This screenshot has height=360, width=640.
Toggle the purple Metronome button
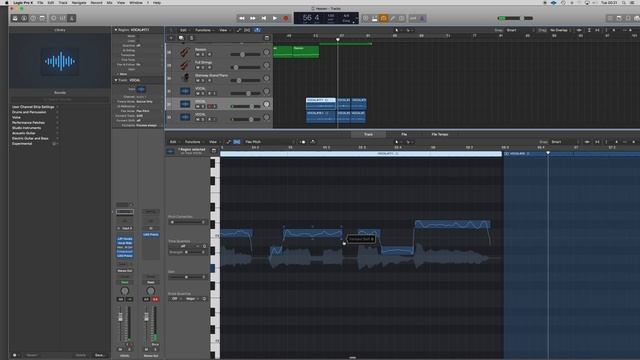(x=422, y=18)
